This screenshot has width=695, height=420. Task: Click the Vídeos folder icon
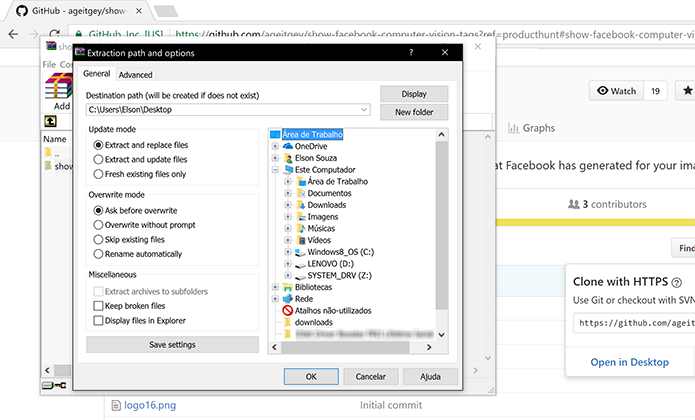[x=301, y=240]
